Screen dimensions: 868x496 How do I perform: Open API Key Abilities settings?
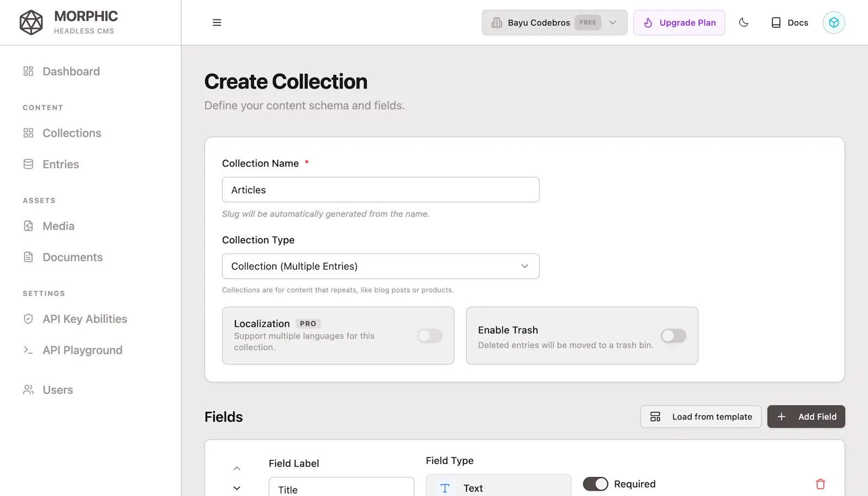(85, 319)
